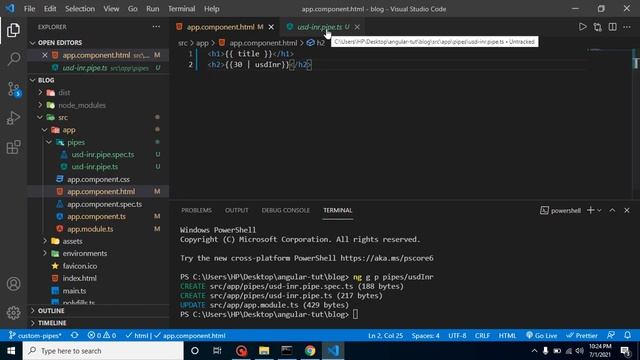This screenshot has height=360, width=640.
Task: Open the Manage gear menu
Action: pos(13,313)
